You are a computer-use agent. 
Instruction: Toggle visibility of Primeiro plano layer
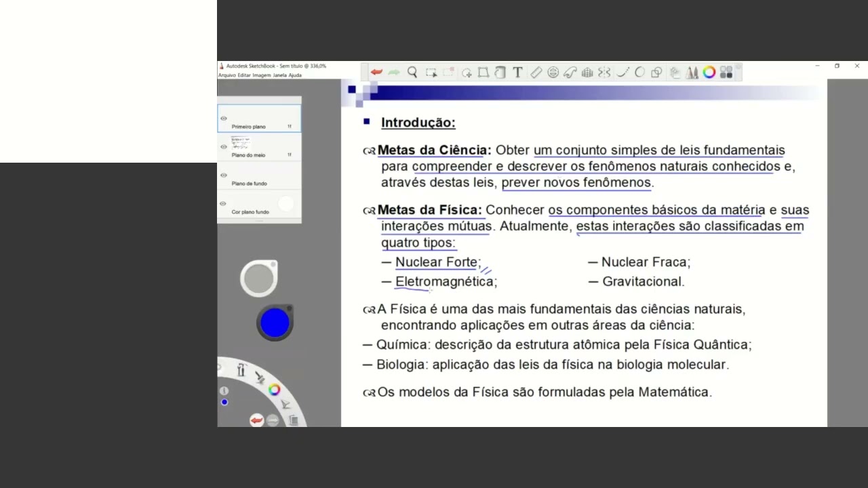pos(224,119)
